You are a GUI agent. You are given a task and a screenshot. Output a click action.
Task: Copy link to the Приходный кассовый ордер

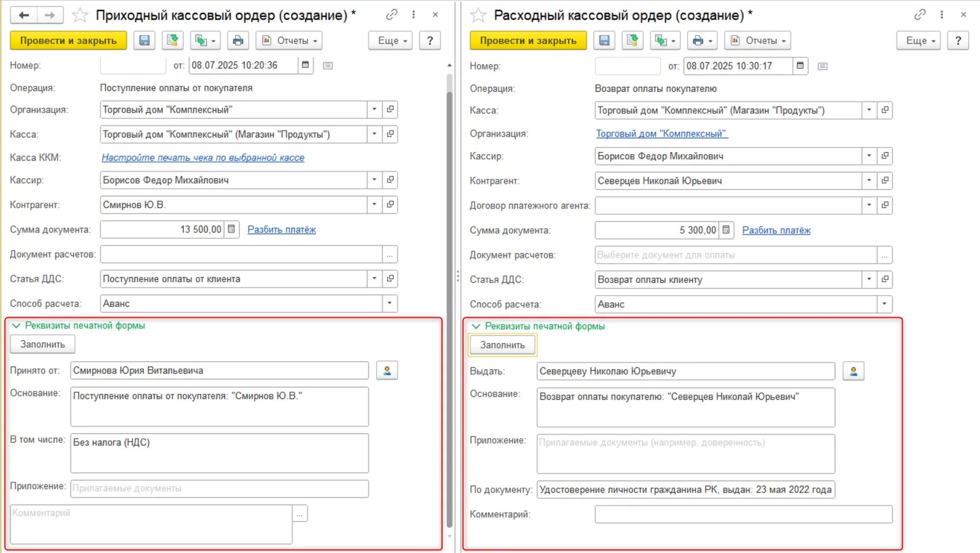[x=391, y=15]
